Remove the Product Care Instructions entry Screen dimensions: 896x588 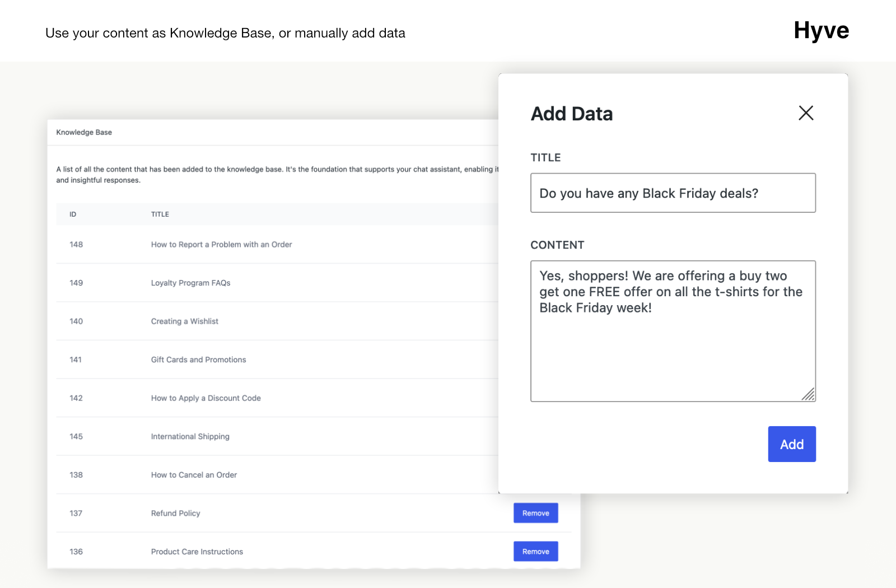[535, 552]
